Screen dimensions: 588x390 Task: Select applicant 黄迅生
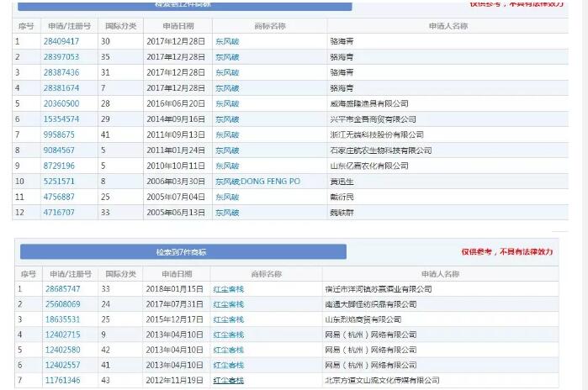click(342, 182)
